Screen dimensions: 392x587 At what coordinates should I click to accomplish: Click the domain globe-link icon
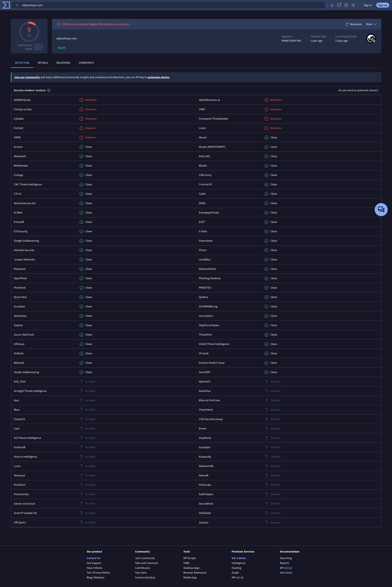[371, 39]
